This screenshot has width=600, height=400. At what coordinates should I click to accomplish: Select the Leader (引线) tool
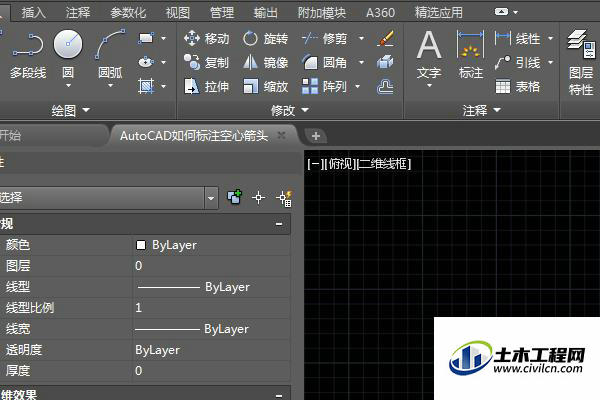point(517,62)
